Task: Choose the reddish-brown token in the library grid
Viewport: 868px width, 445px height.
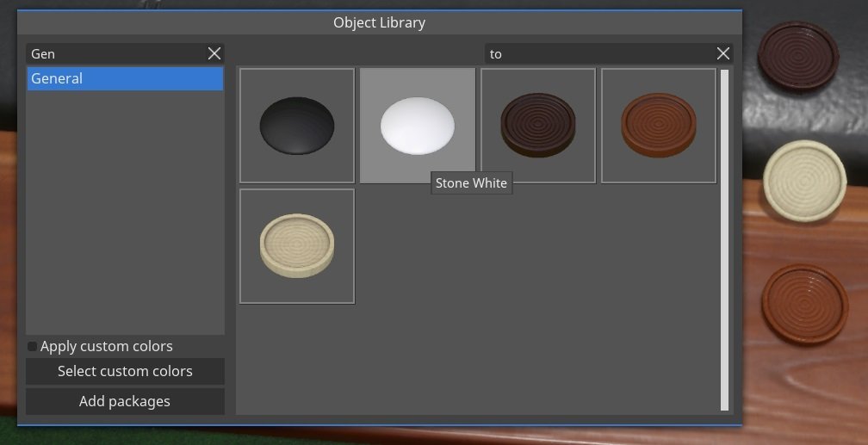Action: (x=659, y=126)
